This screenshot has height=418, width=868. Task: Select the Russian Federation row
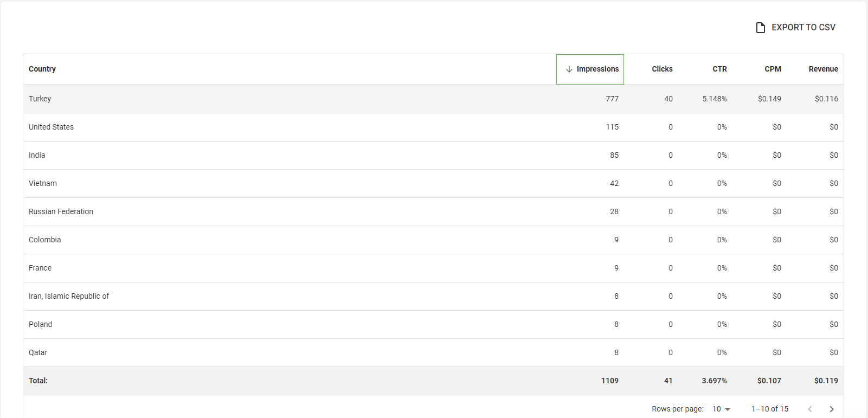[x=433, y=211]
